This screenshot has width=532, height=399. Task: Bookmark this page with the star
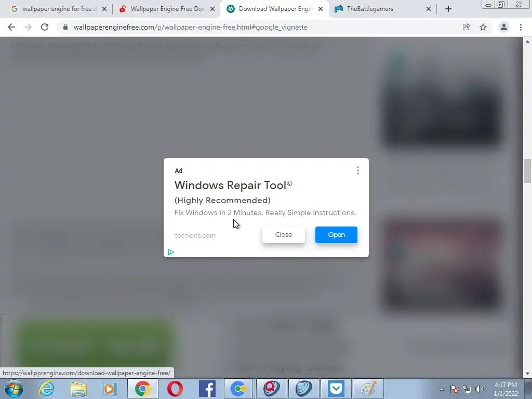tap(483, 27)
